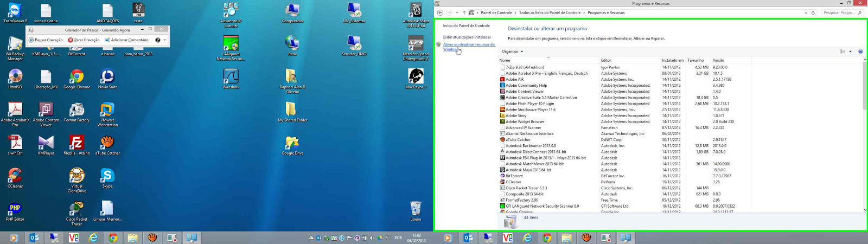Select the Max Payne 2 desktop shortcut
The width and height of the screenshot is (868, 244).
[416, 79]
